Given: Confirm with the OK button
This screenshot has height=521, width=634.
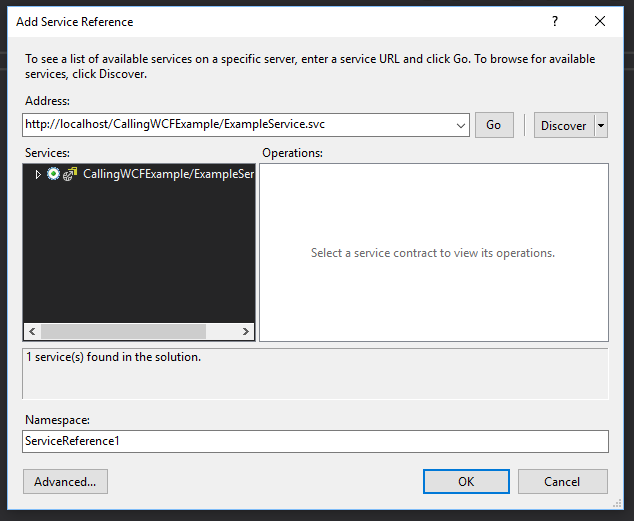Looking at the screenshot, I should [466, 481].
